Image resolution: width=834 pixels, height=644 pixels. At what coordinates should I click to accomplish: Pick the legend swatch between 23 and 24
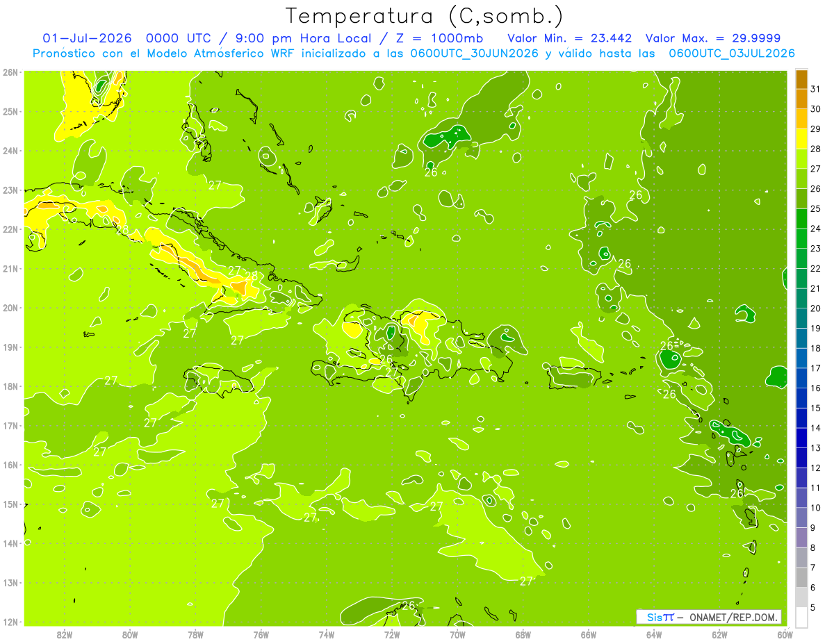801,238
